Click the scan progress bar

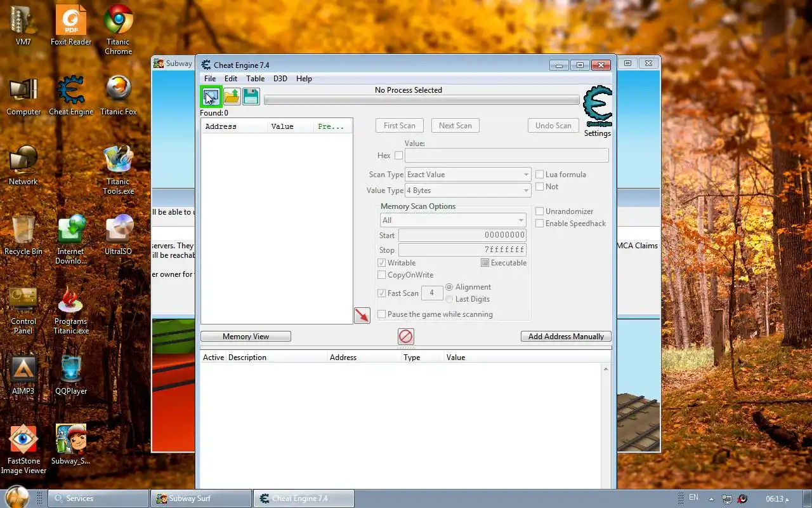(x=422, y=100)
